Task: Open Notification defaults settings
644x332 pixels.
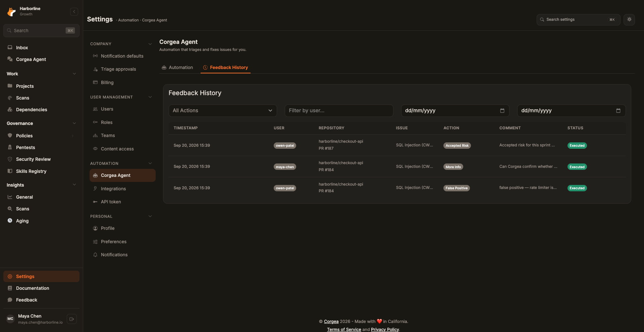Action: (122, 56)
